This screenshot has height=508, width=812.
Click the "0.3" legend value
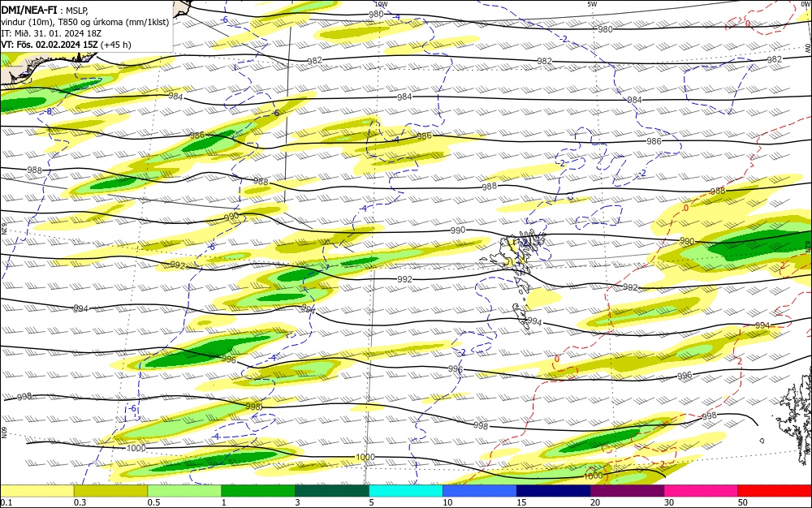coord(80,502)
